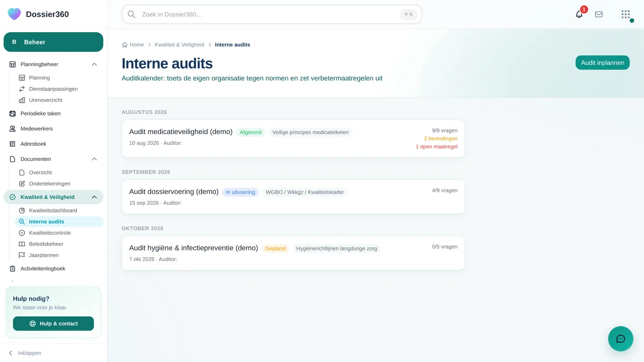644x362 pixels.
Task: Open Kwaliteitscontrole sidebar item
Action: [x=59, y=233]
